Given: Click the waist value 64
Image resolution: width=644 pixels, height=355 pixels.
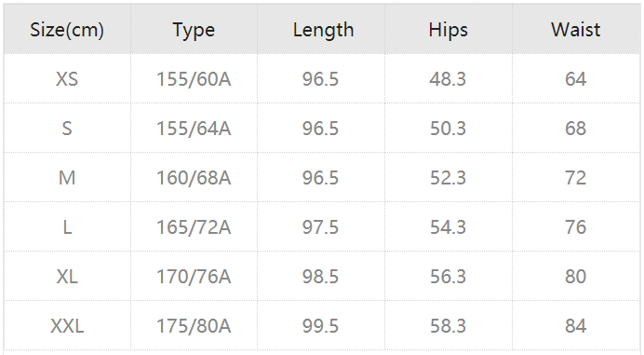Looking at the screenshot, I should click(575, 78).
